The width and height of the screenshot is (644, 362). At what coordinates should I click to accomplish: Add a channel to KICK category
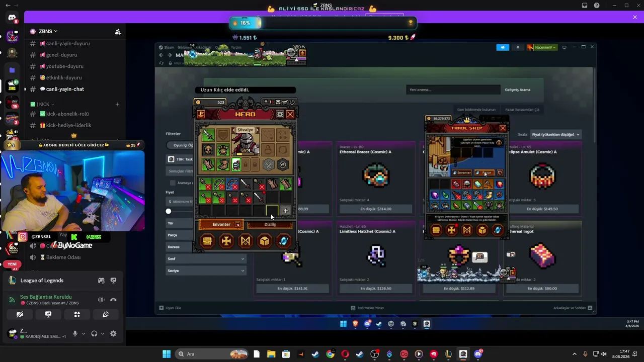point(117,104)
